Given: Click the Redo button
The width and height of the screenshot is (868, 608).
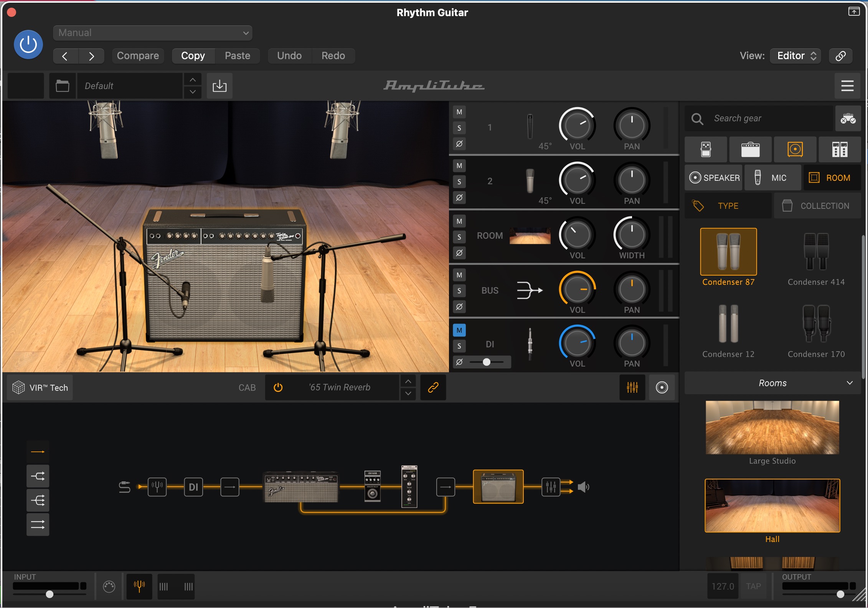Looking at the screenshot, I should pyautogui.click(x=333, y=56).
